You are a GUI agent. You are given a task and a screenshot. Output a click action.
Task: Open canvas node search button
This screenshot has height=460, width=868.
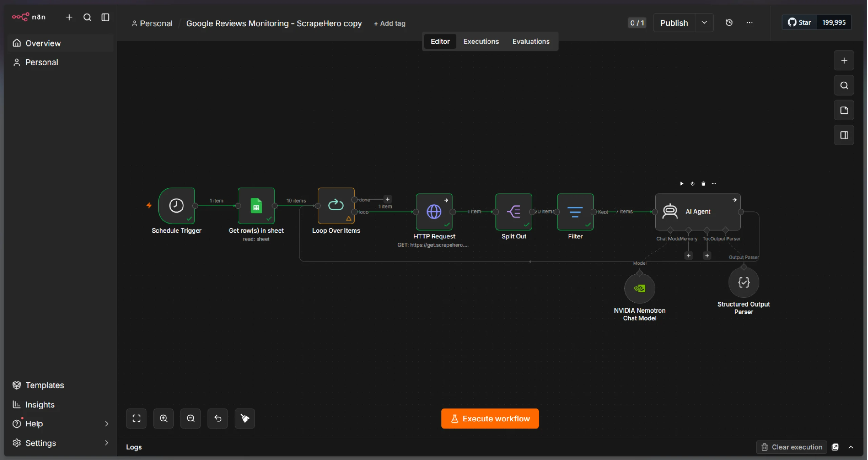pyautogui.click(x=844, y=85)
